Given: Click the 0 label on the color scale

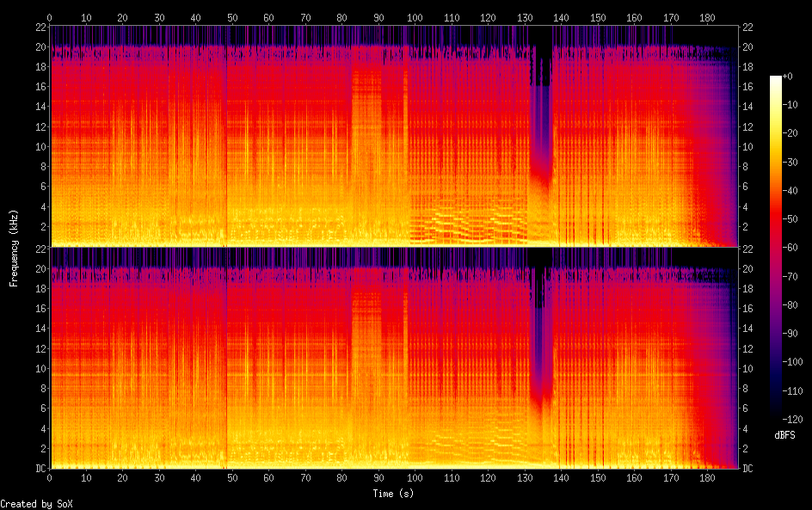Looking at the screenshot, I should click(x=791, y=77).
